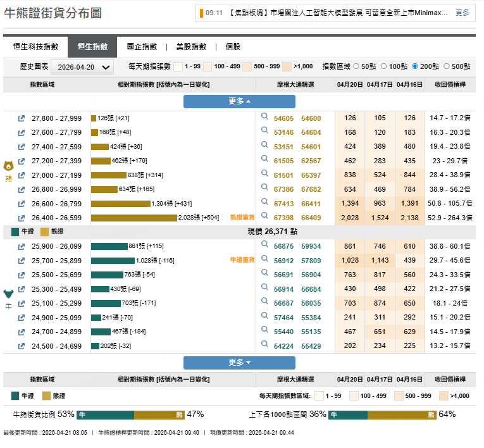484x448 pixels.
Task: Open warrant code 54605 link
Action: pyautogui.click(x=283, y=118)
